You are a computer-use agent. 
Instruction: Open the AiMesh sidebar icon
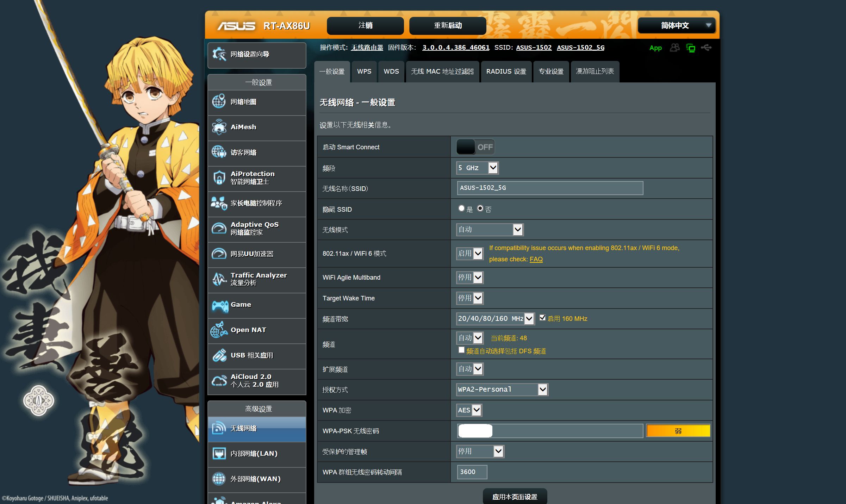pyautogui.click(x=219, y=127)
